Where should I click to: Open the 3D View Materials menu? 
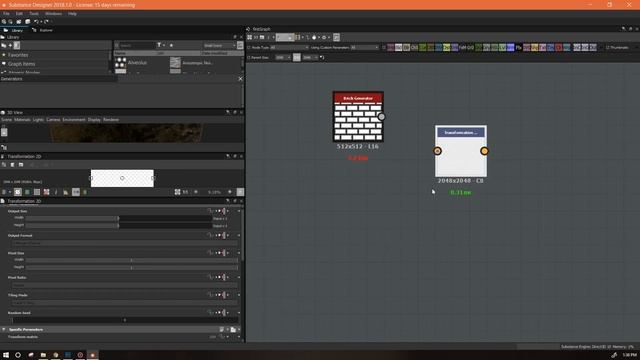22,120
